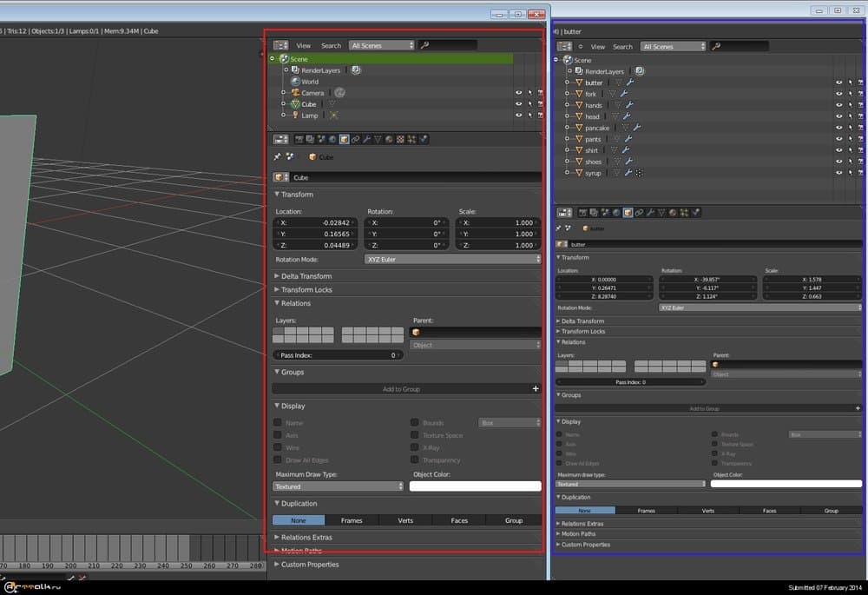Click Add to Group in left panel
This screenshot has height=595, width=868.
pos(401,389)
